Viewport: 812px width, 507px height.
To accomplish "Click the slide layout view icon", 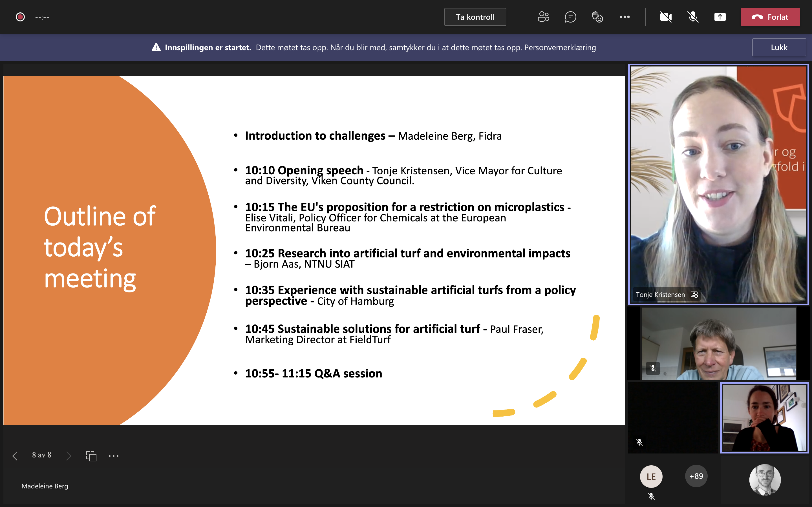I will tap(91, 456).
